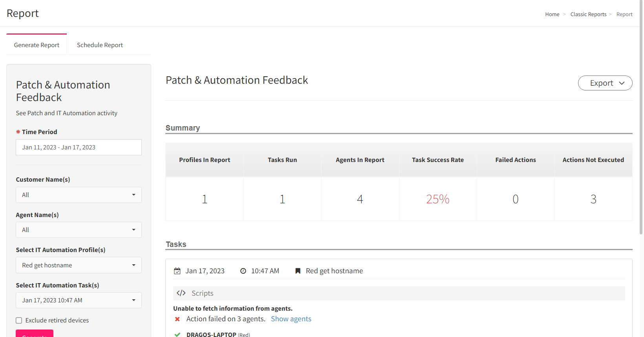Click the chevron arrow on Export button
Viewport: 644px width, 337px height.
(622, 83)
